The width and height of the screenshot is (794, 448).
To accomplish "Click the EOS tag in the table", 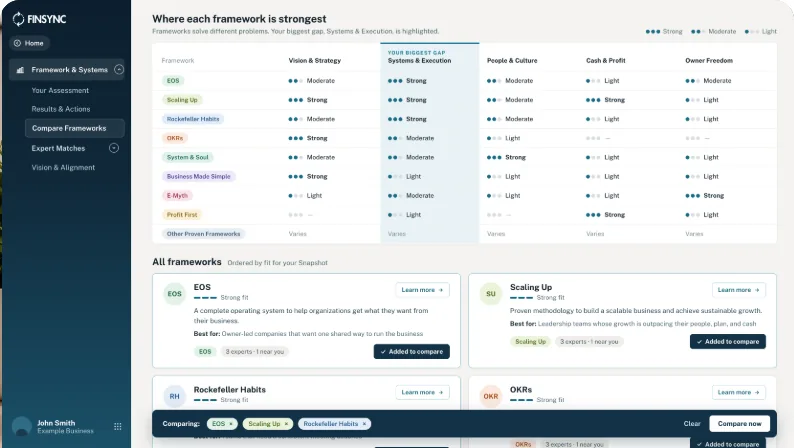I will pos(173,80).
